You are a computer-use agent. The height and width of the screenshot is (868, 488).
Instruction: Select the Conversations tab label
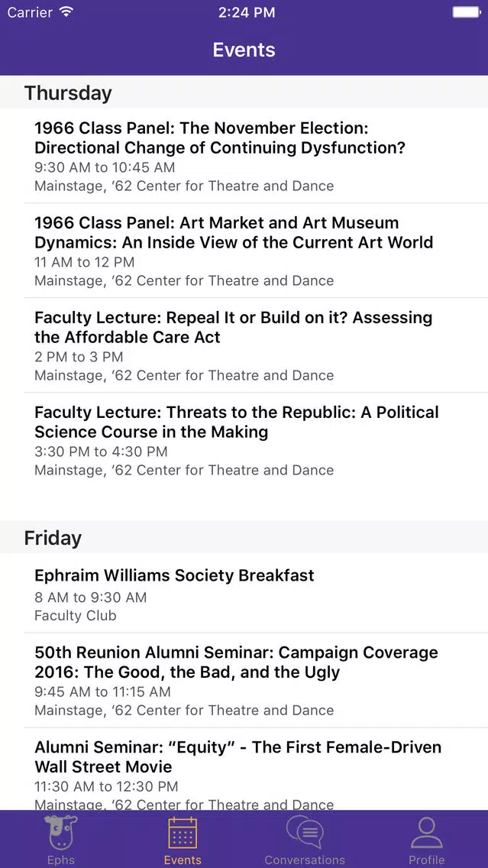(x=305, y=860)
